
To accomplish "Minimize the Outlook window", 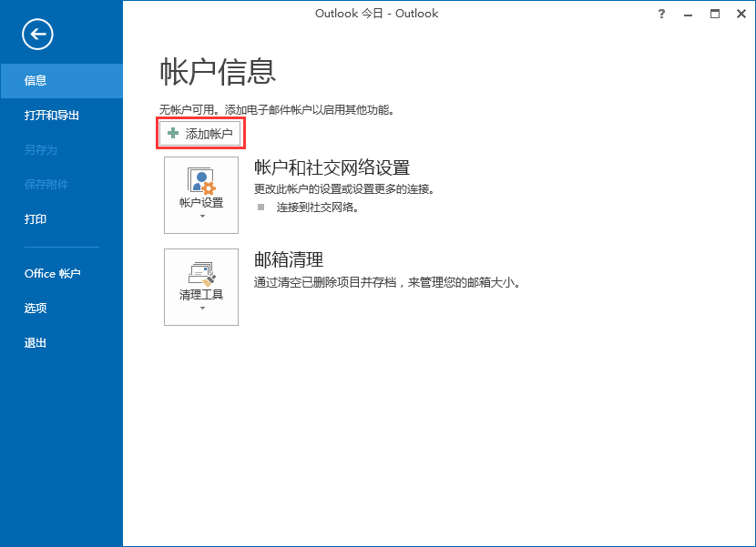I will point(688,14).
